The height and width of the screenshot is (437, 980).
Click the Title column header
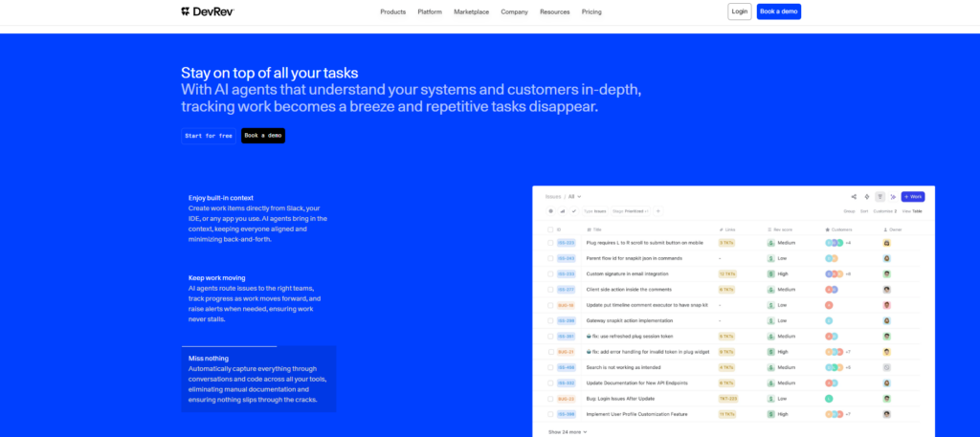tap(594, 229)
